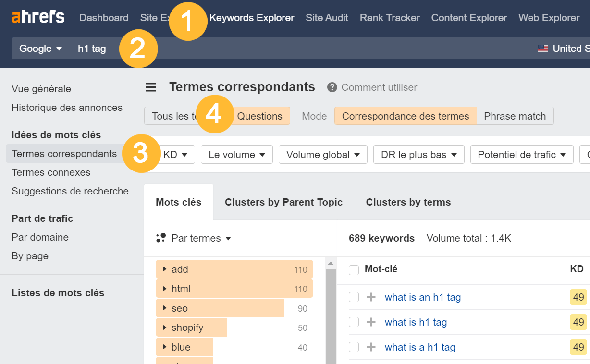This screenshot has width=590, height=364.
Task: Click the ahrefs logo
Action: [37, 17]
